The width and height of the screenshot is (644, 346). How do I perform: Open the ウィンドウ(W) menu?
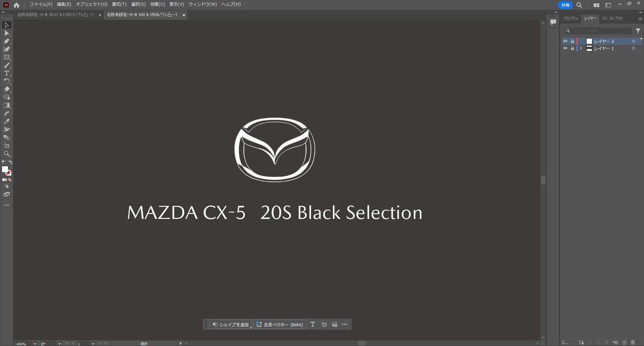coord(203,4)
